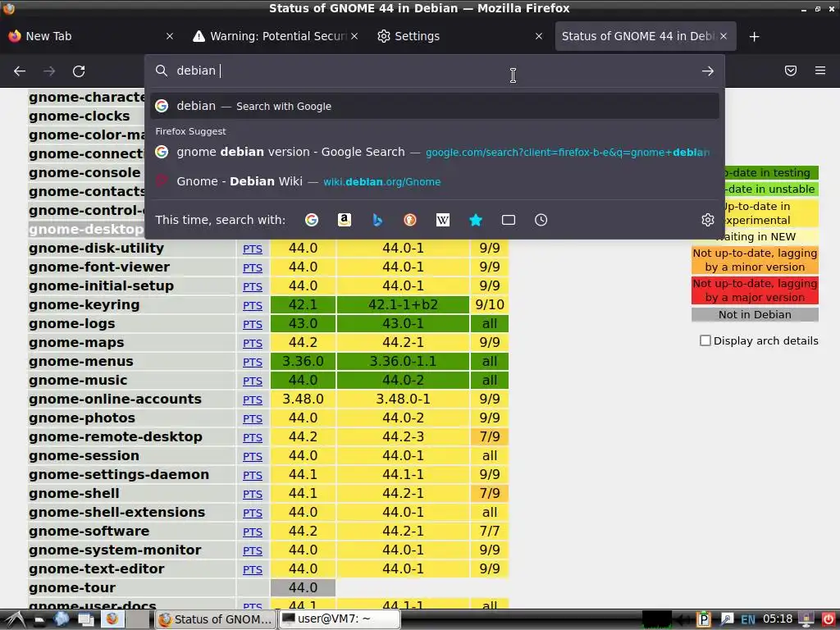Click the Firefox launcher in the taskbar
Viewport: 840px width, 630px height.
click(x=112, y=619)
